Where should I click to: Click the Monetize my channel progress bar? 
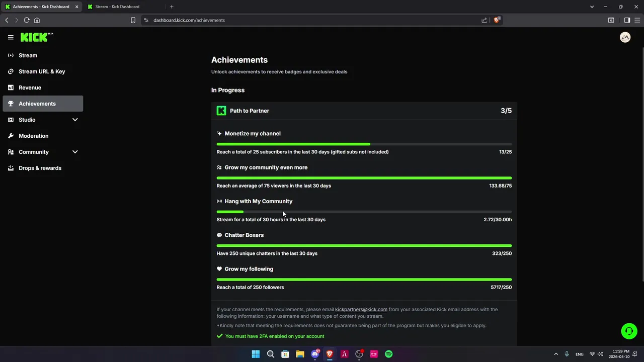(x=364, y=144)
